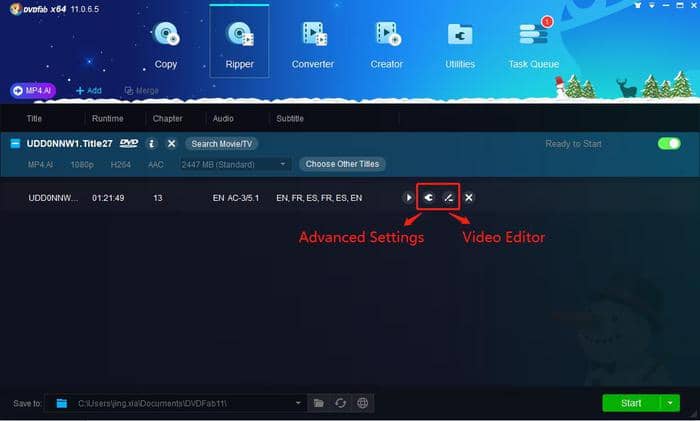
Task: Click the 1080p resolution label
Action: click(x=82, y=164)
